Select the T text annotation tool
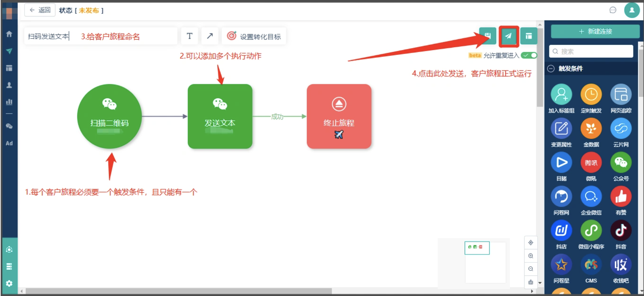This screenshot has width=644, height=296. coord(190,36)
